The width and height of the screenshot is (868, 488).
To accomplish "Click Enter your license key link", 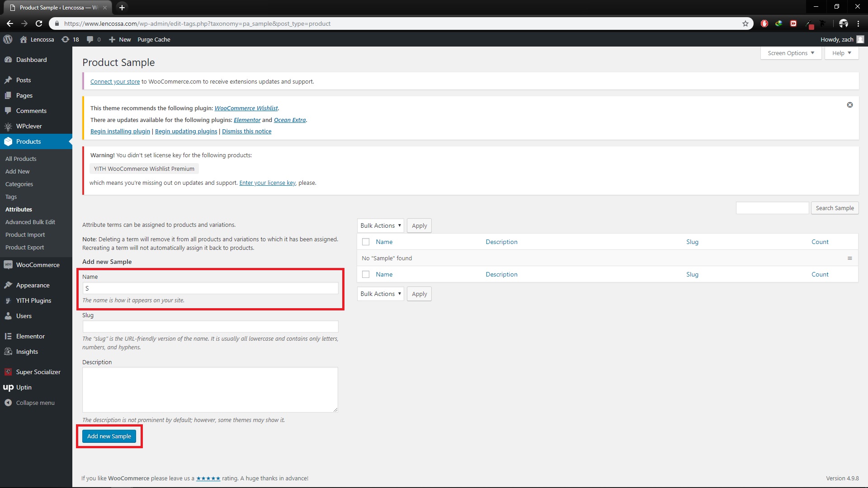I will tap(268, 183).
